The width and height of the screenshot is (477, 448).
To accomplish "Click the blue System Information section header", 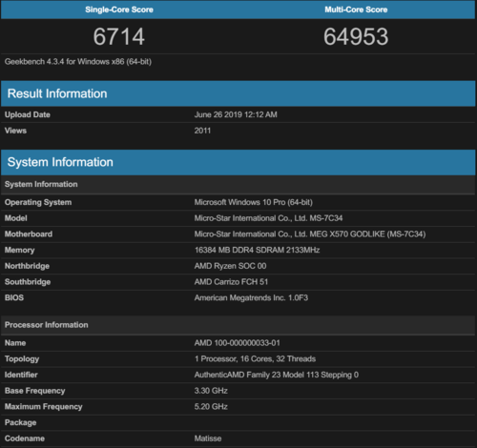I will tap(238, 162).
